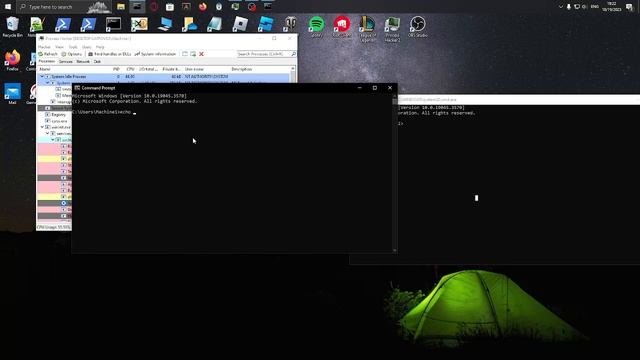640x360 pixels.
Task: Open the notification center icon
Action: pyautogui.click(x=629, y=7)
